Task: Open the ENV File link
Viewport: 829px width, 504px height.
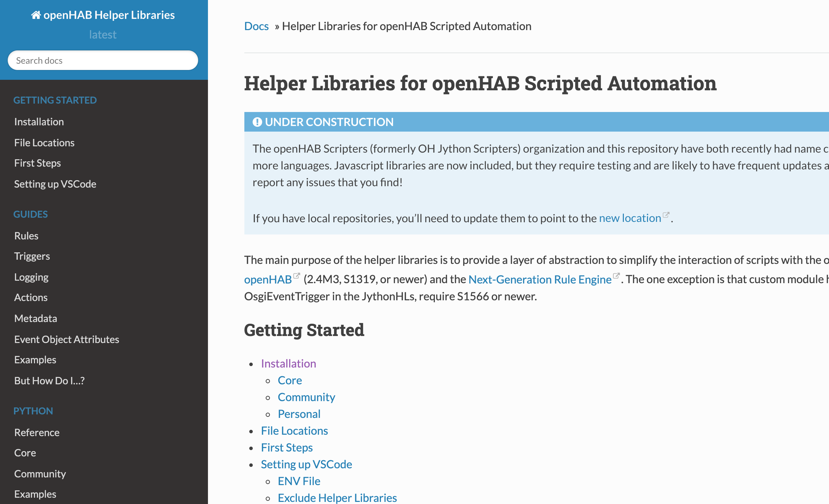Action: 299,481
